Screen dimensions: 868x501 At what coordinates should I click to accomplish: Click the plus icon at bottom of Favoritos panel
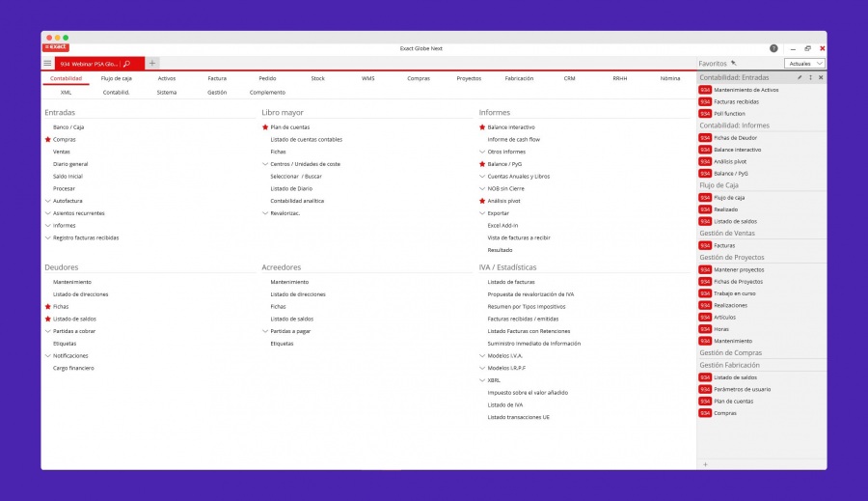pyautogui.click(x=705, y=464)
